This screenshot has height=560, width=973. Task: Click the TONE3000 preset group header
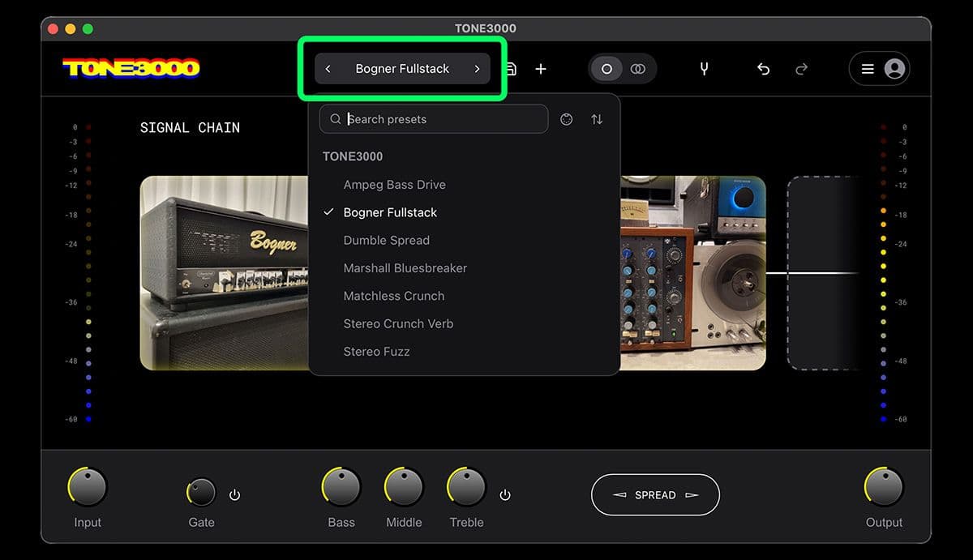coord(353,156)
